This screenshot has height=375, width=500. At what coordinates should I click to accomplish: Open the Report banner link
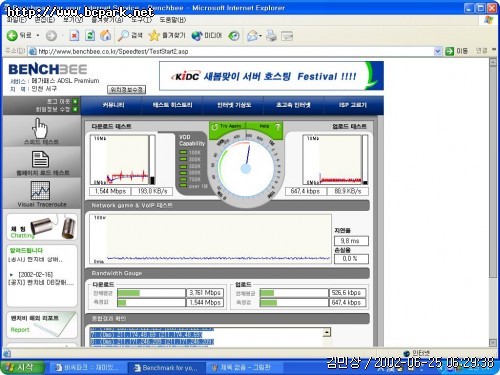pyautogui.click(x=42, y=324)
